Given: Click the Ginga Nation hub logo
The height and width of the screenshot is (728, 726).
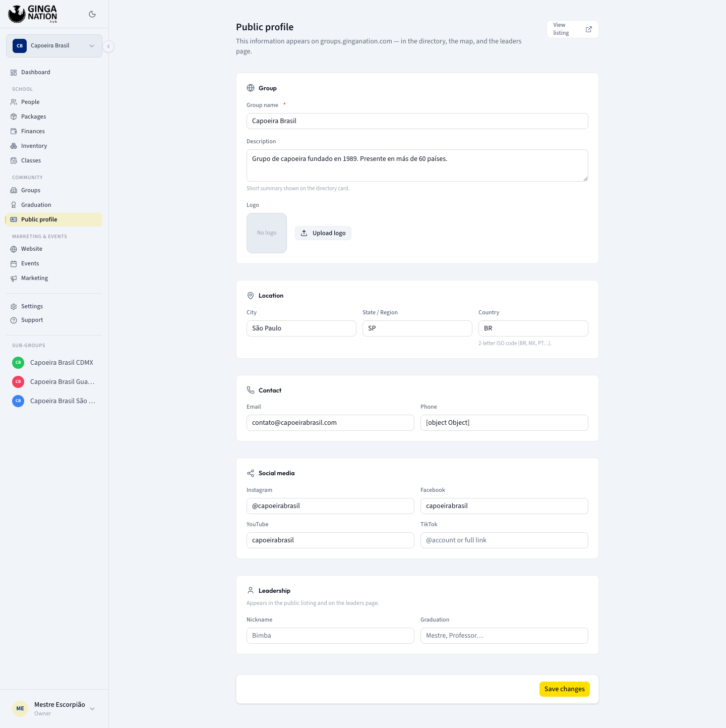Looking at the screenshot, I should (33, 14).
